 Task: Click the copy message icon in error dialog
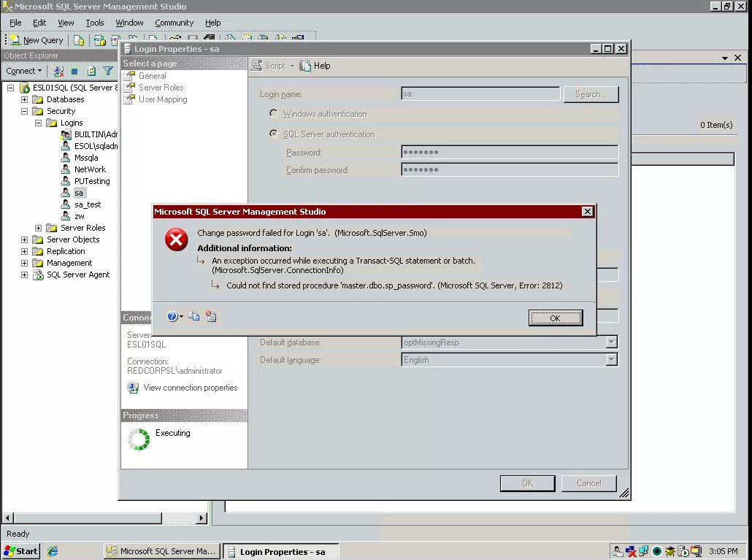(x=193, y=316)
